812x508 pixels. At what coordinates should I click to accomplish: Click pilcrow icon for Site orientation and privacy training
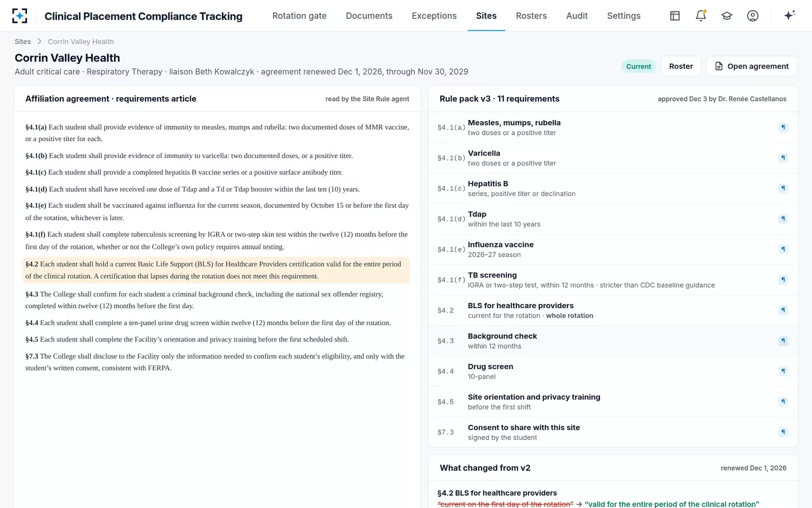(x=783, y=402)
